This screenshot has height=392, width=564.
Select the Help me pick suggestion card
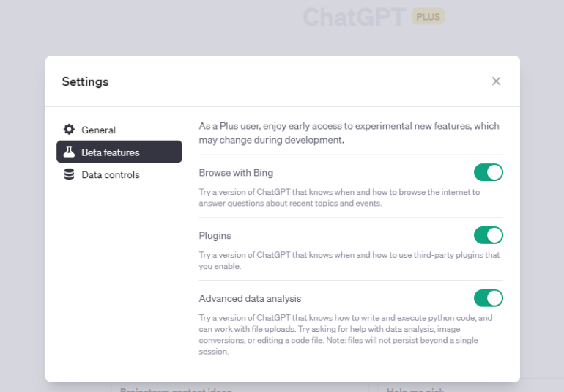pyautogui.click(x=471, y=388)
